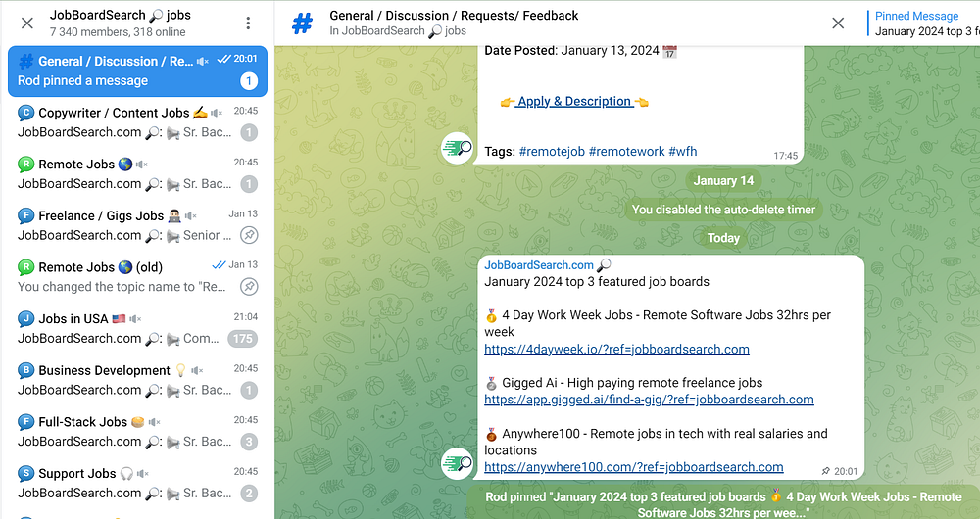The image size is (980, 519).
Task: Click '7 340 members, 318 online' text
Action: [x=118, y=32]
